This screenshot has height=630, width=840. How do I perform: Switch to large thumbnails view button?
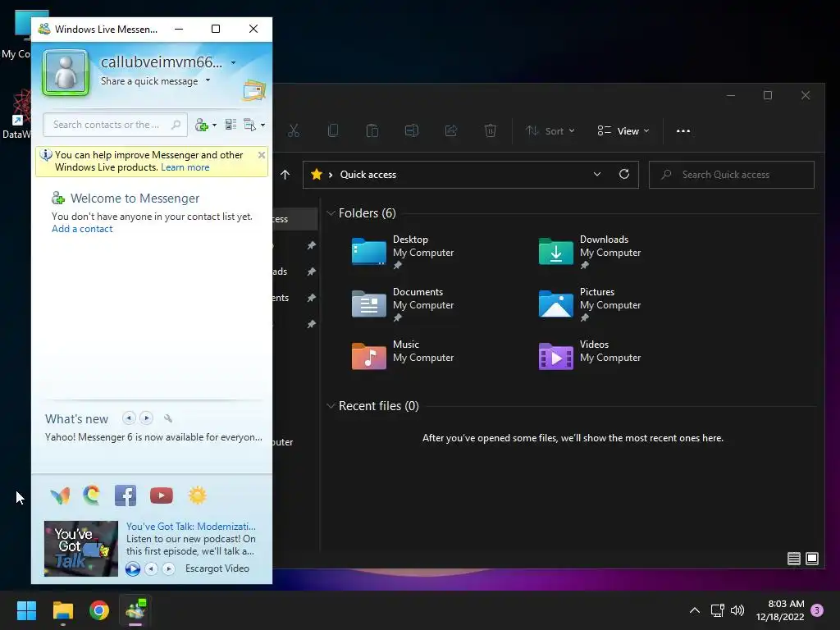tap(812, 559)
